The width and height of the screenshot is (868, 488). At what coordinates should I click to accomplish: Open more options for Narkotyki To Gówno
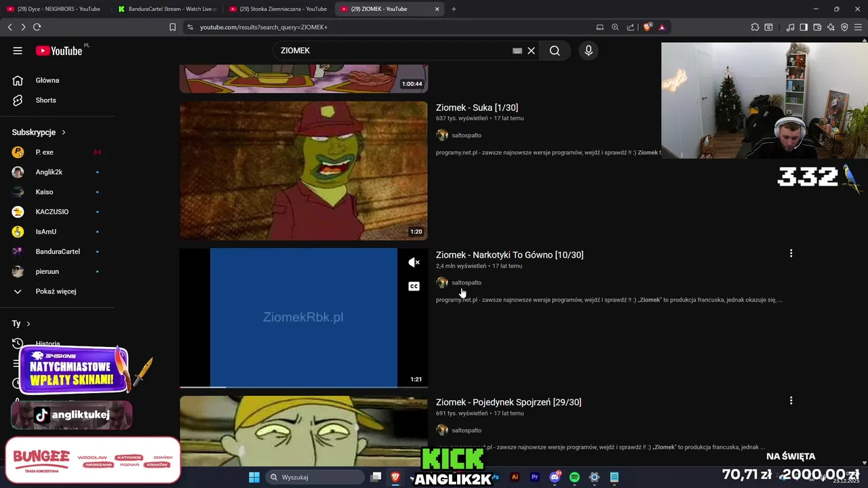coord(791,253)
